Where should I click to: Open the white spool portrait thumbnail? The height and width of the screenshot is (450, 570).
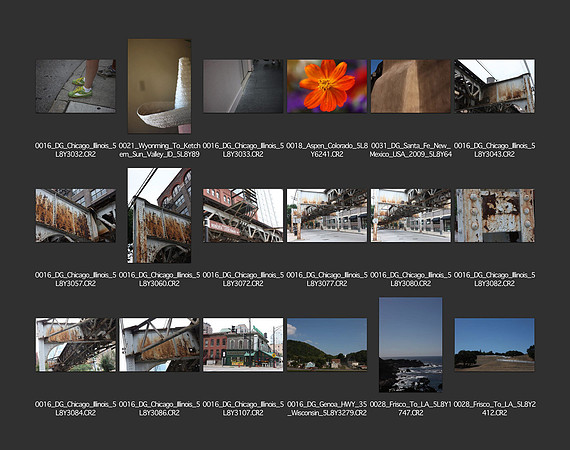pos(159,86)
